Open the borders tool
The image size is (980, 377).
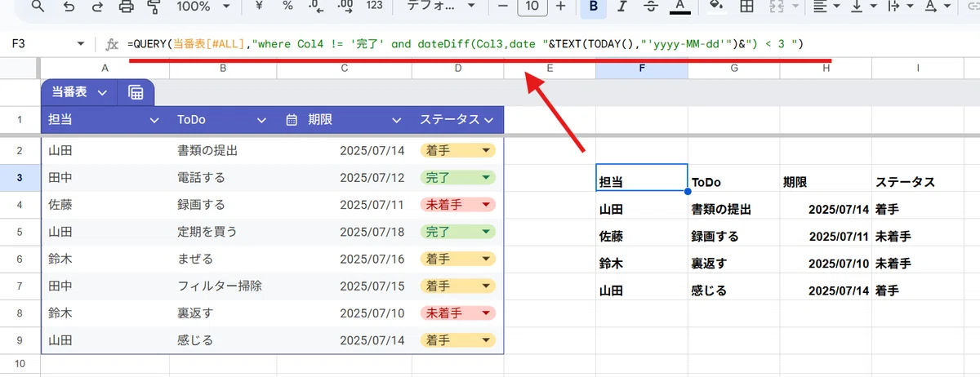click(746, 7)
